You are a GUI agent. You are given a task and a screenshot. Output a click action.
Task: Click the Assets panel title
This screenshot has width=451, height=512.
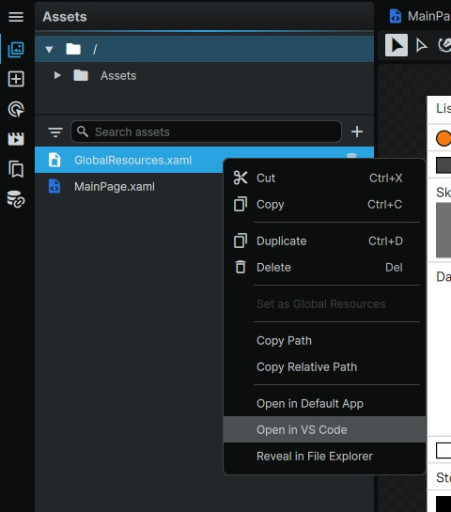click(65, 17)
